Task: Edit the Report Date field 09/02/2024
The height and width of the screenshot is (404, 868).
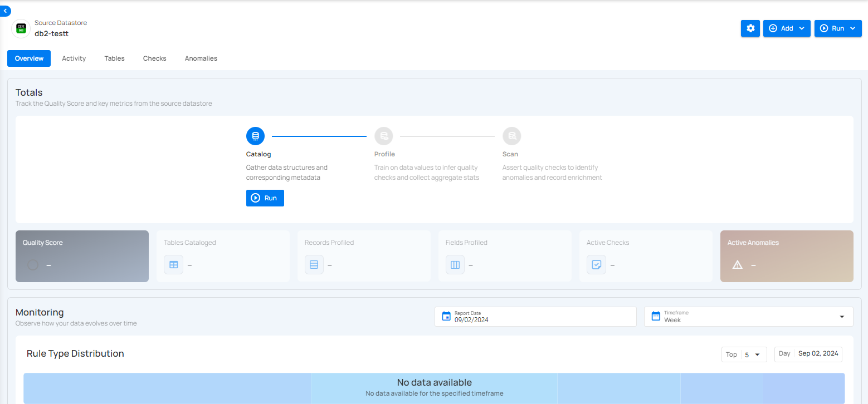Action: coord(535,317)
